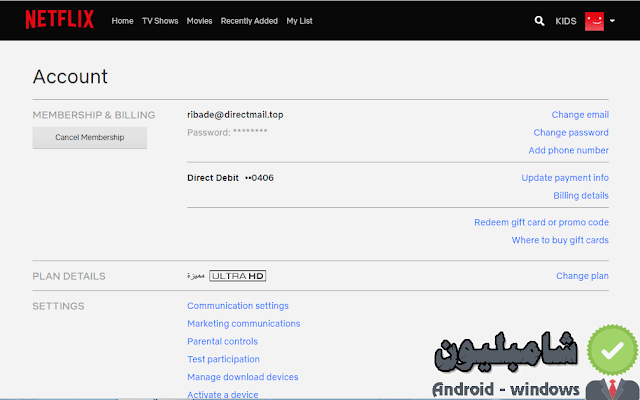
Task: Open Manage download devices
Action: pyautogui.click(x=243, y=377)
